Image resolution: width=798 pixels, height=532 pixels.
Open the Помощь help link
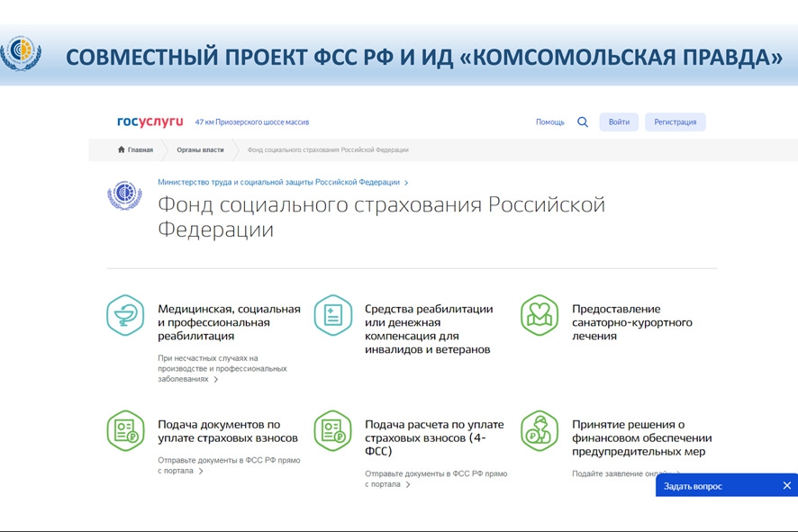(549, 122)
